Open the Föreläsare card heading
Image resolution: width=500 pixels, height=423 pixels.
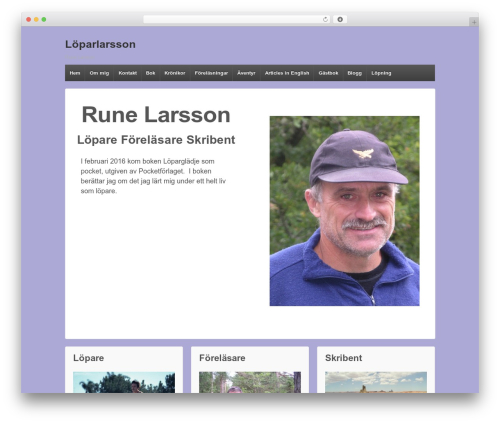tap(222, 358)
